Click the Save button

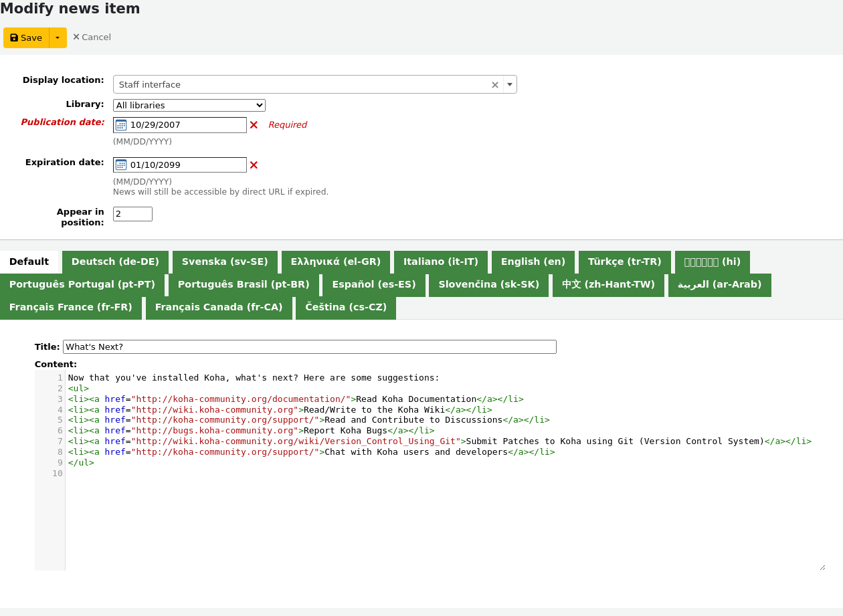pyautogui.click(x=25, y=37)
